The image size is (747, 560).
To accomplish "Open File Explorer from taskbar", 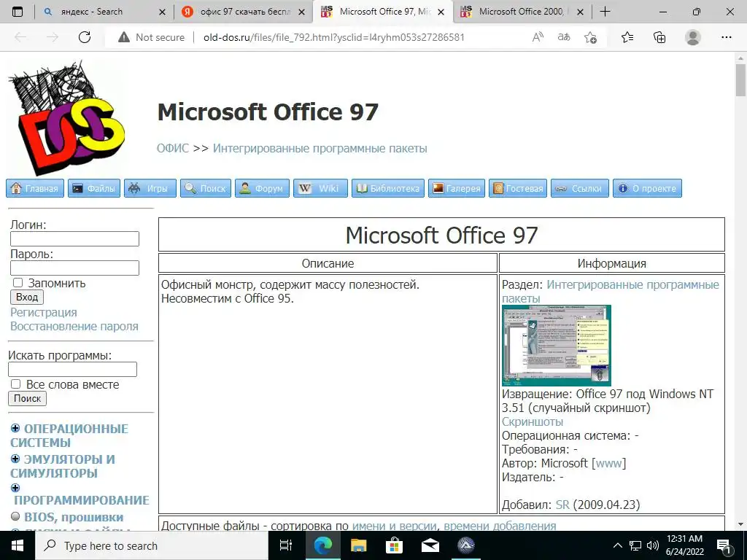I will pos(358,545).
